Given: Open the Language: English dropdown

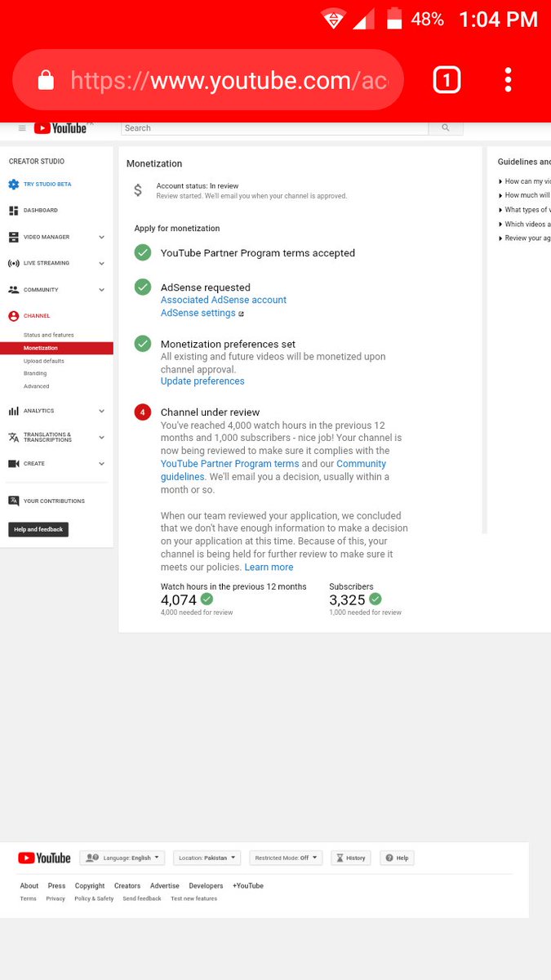Looking at the screenshot, I should [x=122, y=858].
